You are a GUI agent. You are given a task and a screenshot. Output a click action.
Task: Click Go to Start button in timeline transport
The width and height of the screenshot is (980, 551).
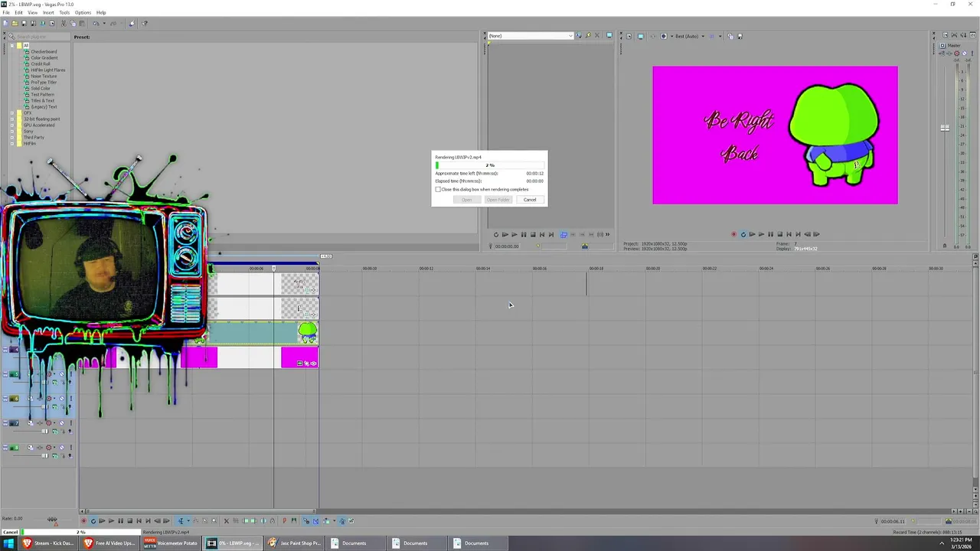139,521
